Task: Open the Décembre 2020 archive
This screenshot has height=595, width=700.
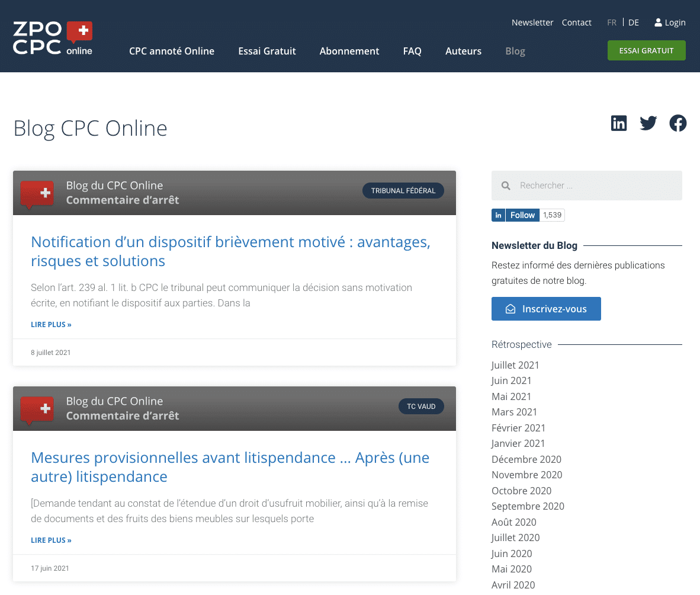Action: [x=526, y=459]
